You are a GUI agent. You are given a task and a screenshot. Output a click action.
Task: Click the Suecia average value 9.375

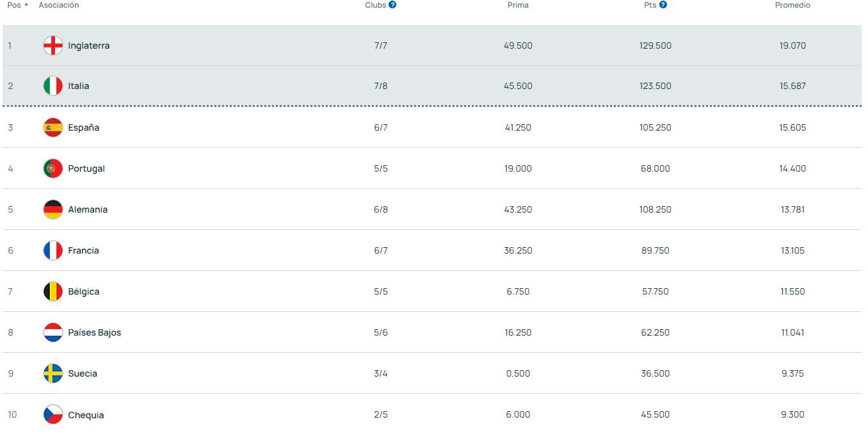click(793, 373)
